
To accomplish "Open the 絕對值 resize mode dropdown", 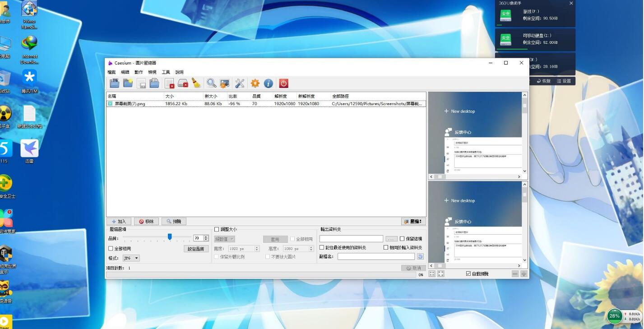I will tap(224, 239).
